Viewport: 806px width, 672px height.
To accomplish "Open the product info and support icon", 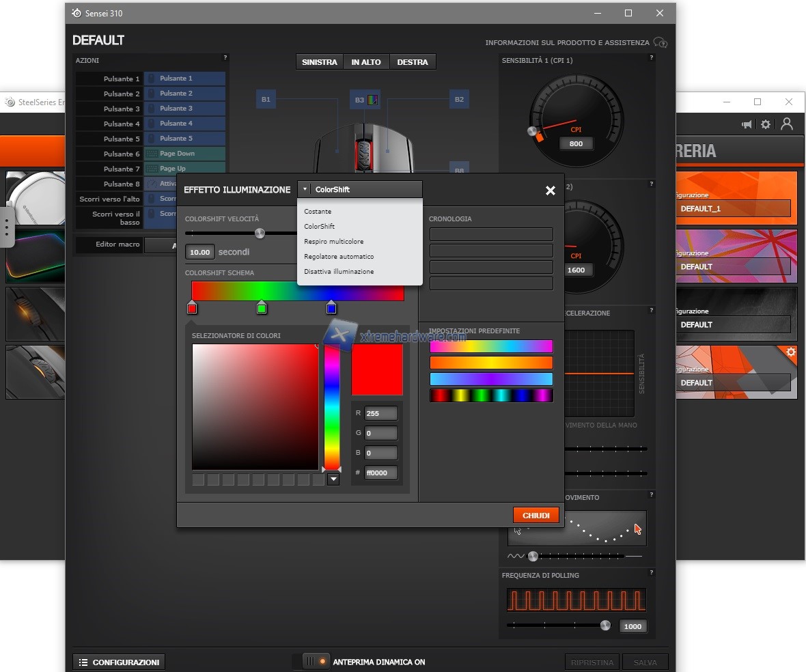I will (660, 42).
